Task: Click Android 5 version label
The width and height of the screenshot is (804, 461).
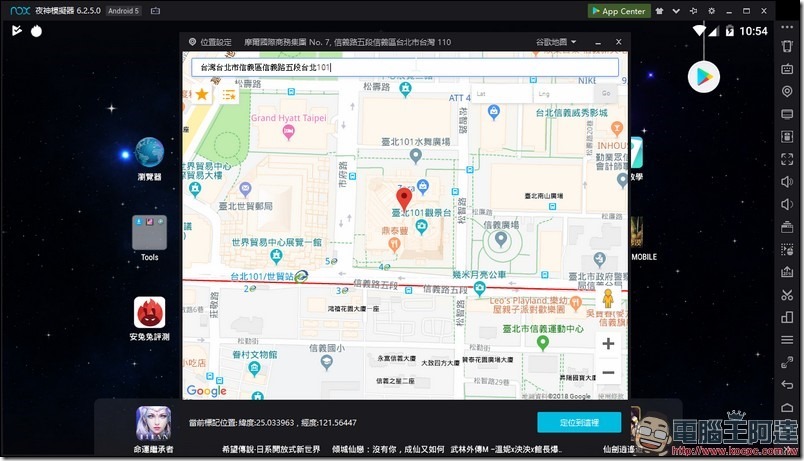Action: click(x=124, y=11)
